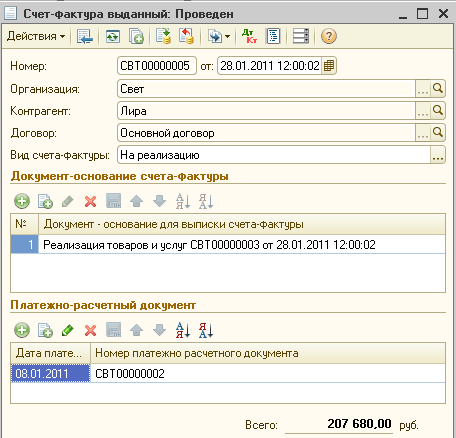The image size is (456, 438).
Task: Maximize the Счет-фактура выданный window
Action: tap(422, 14)
